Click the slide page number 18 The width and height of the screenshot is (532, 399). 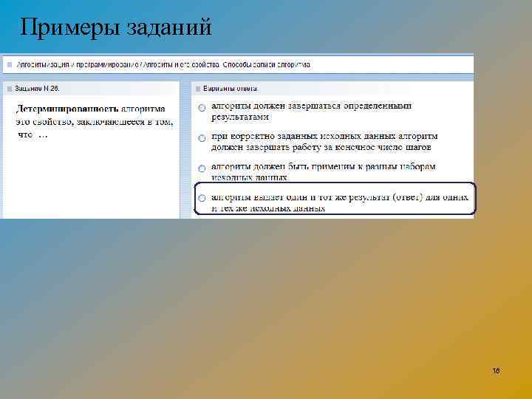click(496, 370)
